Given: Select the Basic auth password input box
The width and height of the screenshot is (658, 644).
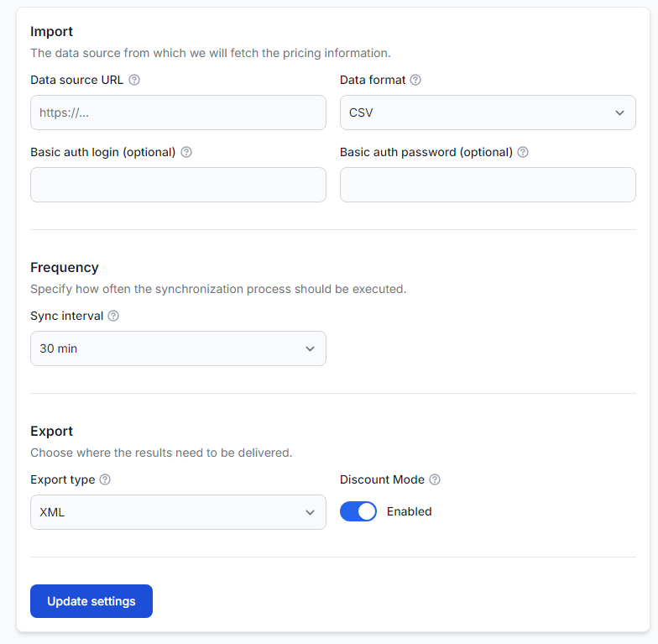Looking at the screenshot, I should tap(488, 185).
